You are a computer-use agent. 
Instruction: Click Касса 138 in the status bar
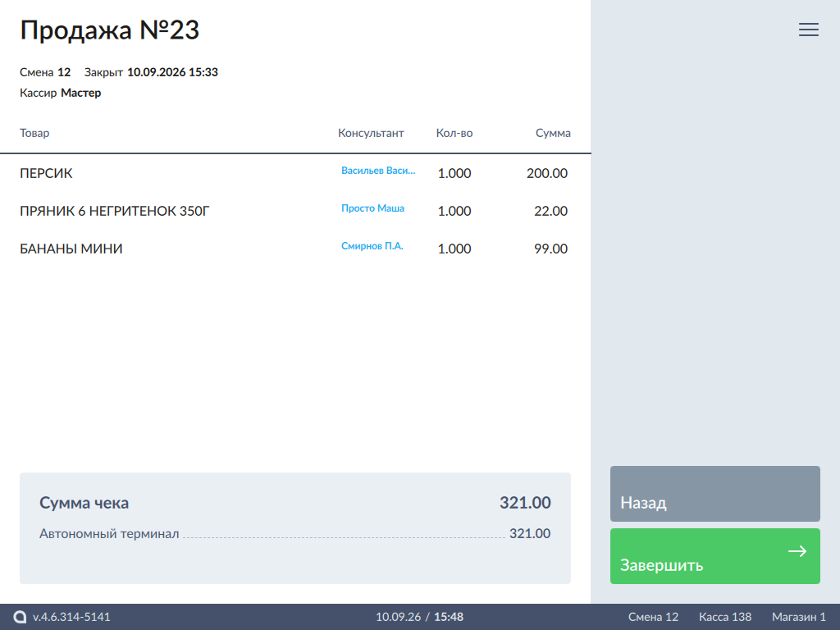725,617
